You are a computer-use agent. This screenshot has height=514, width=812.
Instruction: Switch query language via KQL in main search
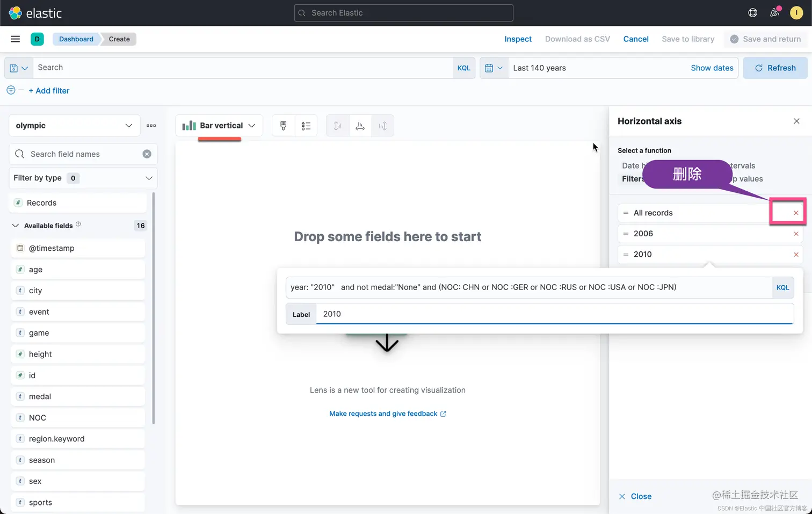(x=464, y=68)
